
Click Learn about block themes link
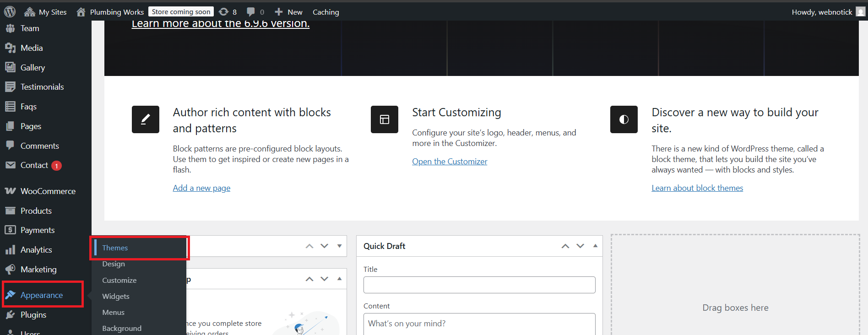pos(697,188)
